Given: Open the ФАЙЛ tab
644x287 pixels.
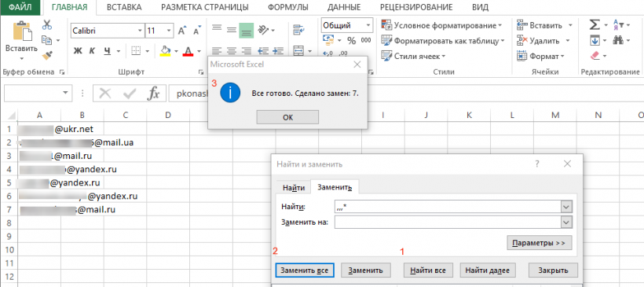Looking at the screenshot, I should (x=20, y=7).
